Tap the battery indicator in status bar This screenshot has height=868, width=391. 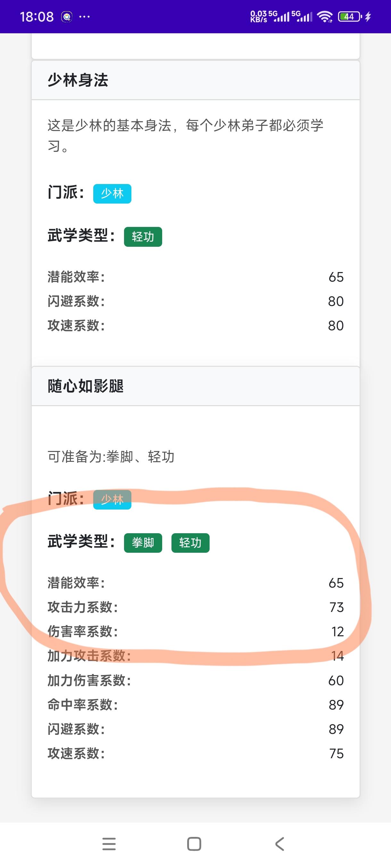350,17
